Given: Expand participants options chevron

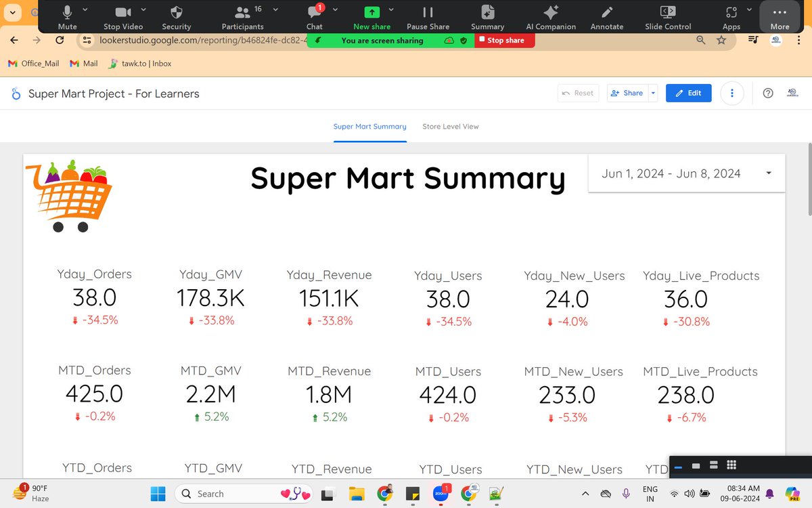Looking at the screenshot, I should (x=275, y=9).
